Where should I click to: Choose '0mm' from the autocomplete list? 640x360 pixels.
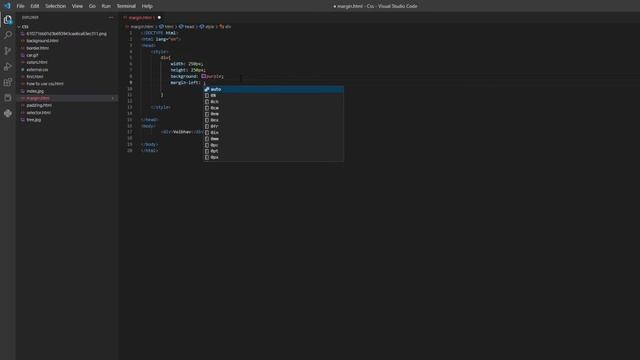point(273,139)
